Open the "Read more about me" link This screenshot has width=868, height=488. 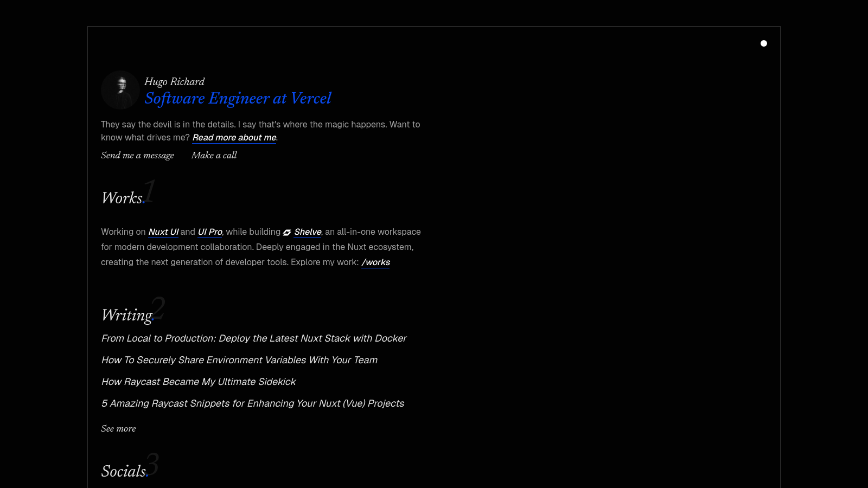pos(234,138)
